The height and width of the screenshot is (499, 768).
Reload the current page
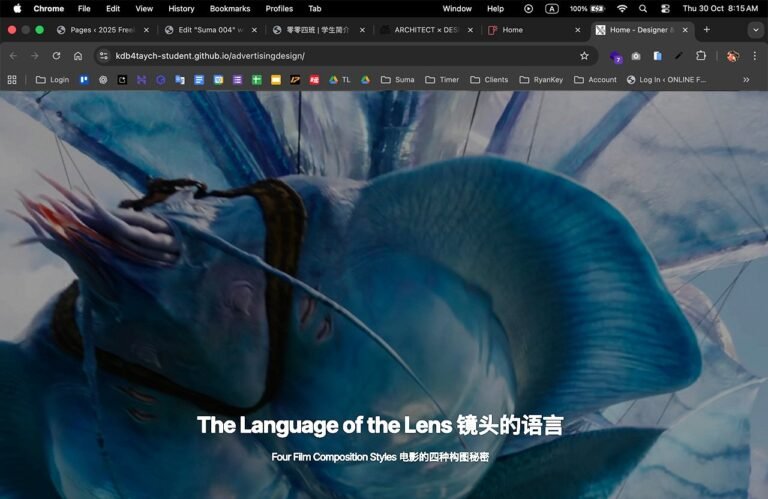coord(56,56)
